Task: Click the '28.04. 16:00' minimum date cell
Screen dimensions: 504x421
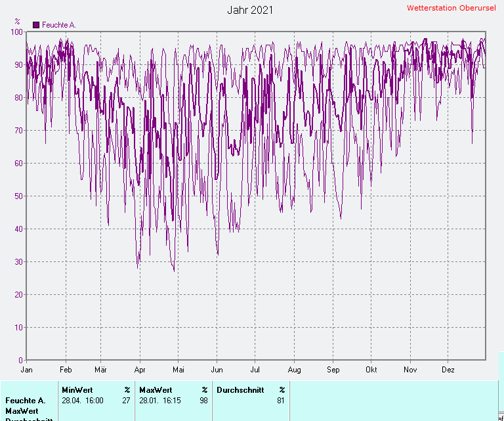Action: point(83,401)
